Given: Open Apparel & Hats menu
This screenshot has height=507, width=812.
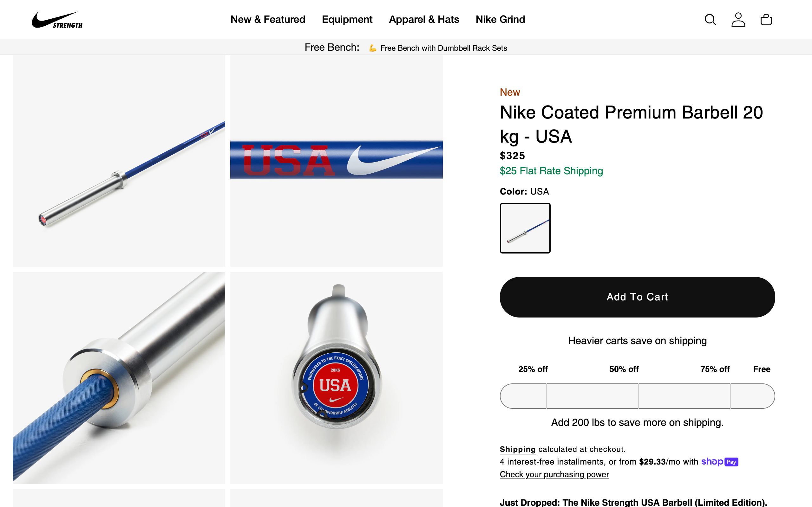Looking at the screenshot, I should pyautogui.click(x=424, y=19).
